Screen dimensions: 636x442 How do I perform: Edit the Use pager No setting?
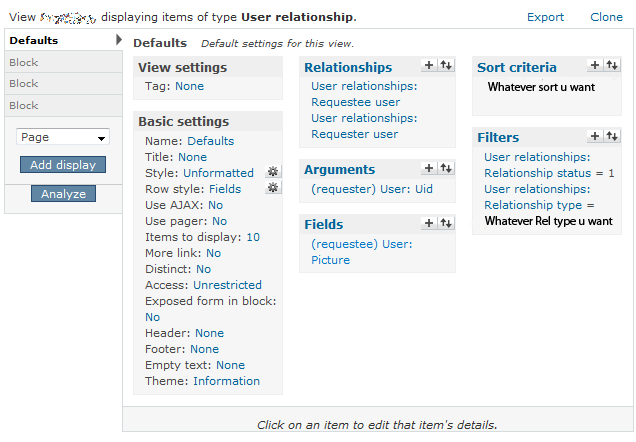(x=219, y=221)
